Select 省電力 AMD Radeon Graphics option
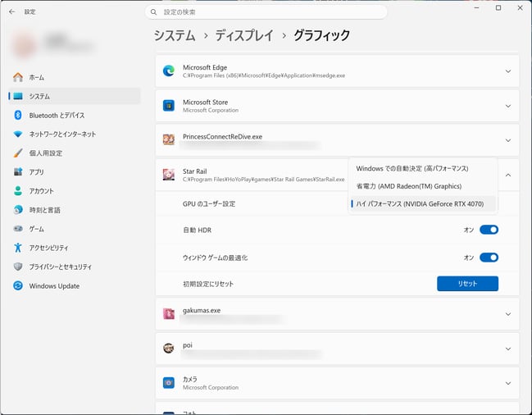The image size is (532, 415). pyautogui.click(x=423, y=186)
